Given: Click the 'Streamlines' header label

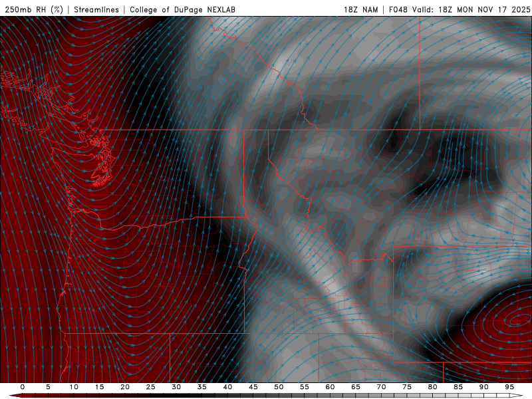Looking at the screenshot, I should coord(96,9).
